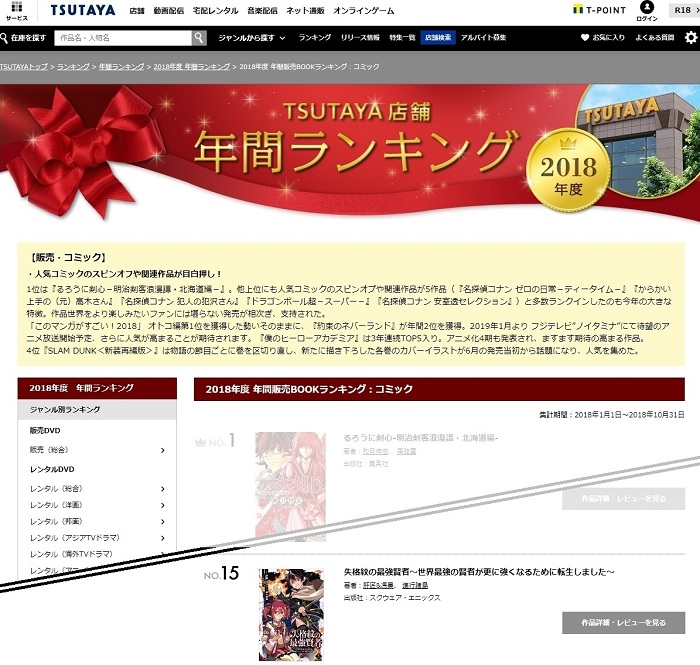Click the 【販売・コミック】 heading text
Screen dimensions: 700x665
(x=68, y=258)
